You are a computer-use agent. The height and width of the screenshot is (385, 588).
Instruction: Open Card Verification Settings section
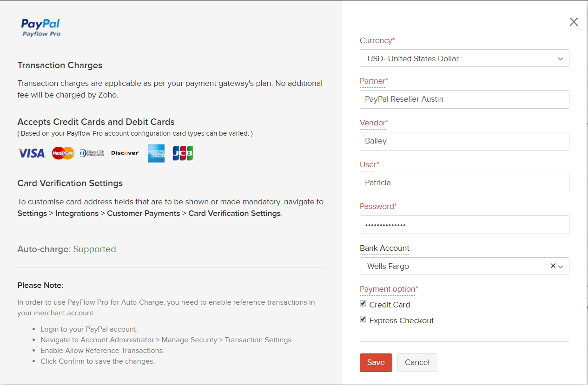70,183
